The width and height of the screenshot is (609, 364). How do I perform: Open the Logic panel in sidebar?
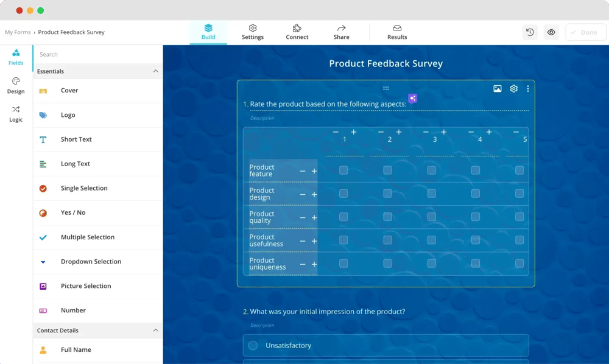pyautogui.click(x=16, y=114)
